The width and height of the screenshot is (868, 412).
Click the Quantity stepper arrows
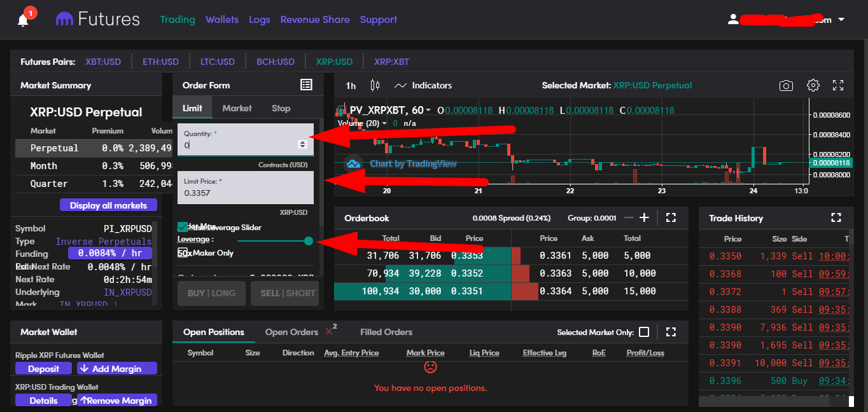[x=302, y=144]
